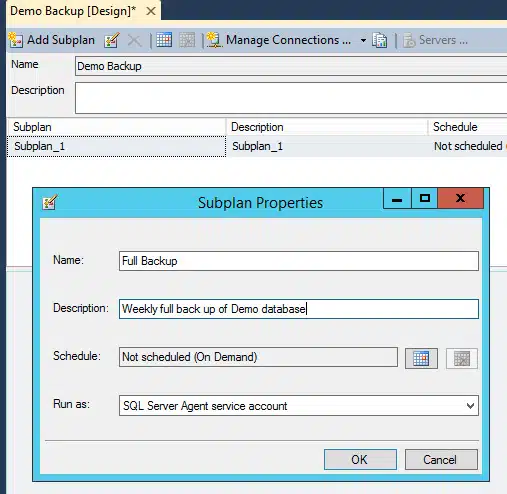Click the Subplan Schedule calendar icon in toolbar
The height and width of the screenshot is (494, 507).
164,40
